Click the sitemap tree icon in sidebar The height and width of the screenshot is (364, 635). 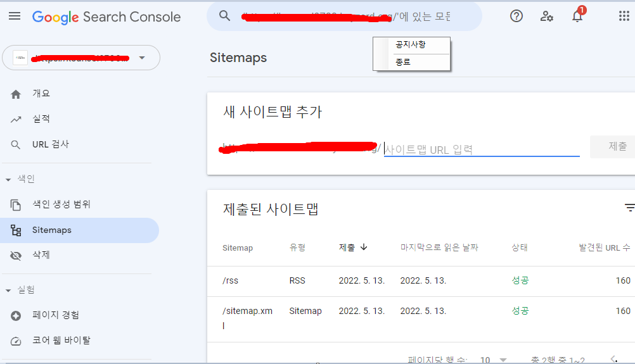click(x=16, y=230)
